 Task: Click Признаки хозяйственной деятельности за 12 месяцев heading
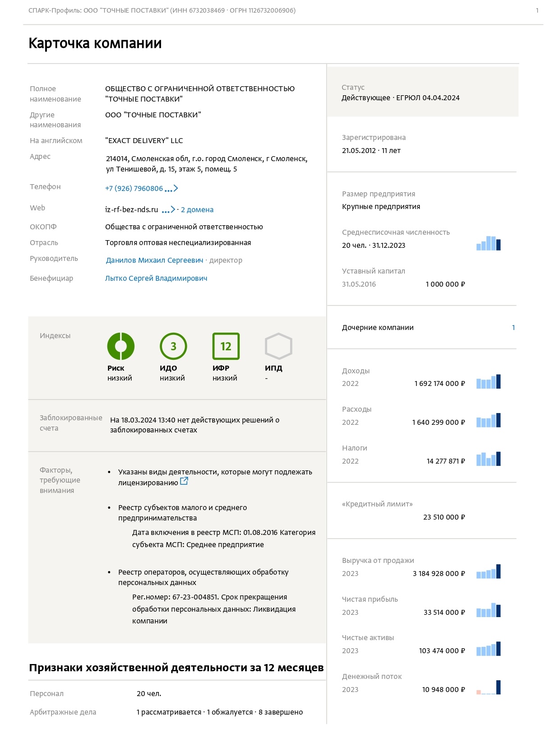click(176, 668)
